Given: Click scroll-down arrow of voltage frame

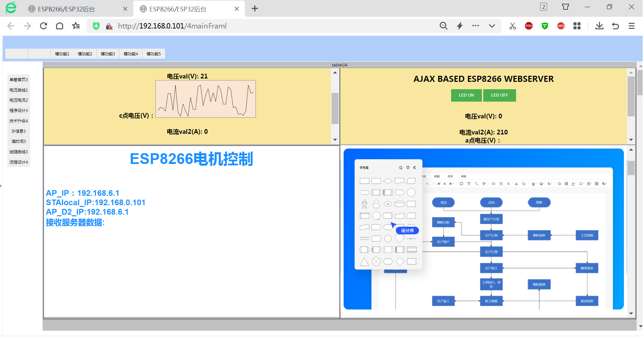Looking at the screenshot, I should pyautogui.click(x=335, y=140).
